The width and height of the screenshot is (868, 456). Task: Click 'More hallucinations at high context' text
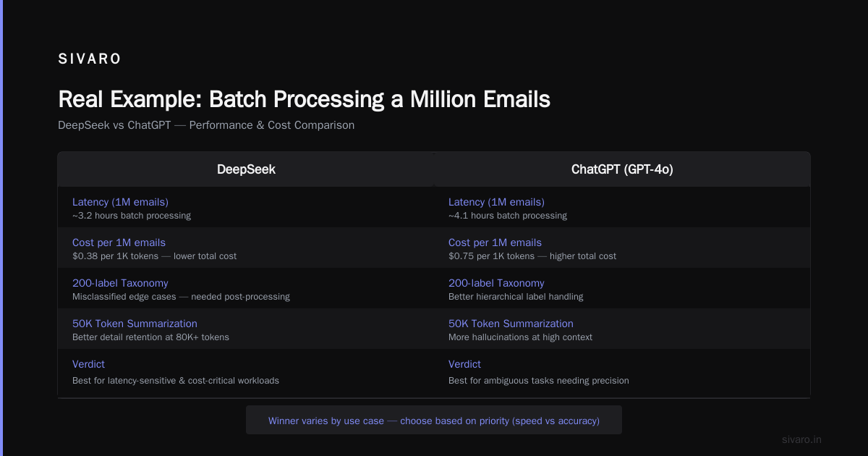520,337
